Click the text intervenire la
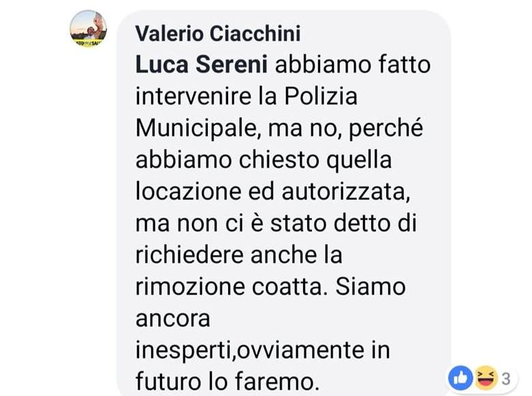The height and width of the screenshot is (396, 532). tap(206, 97)
